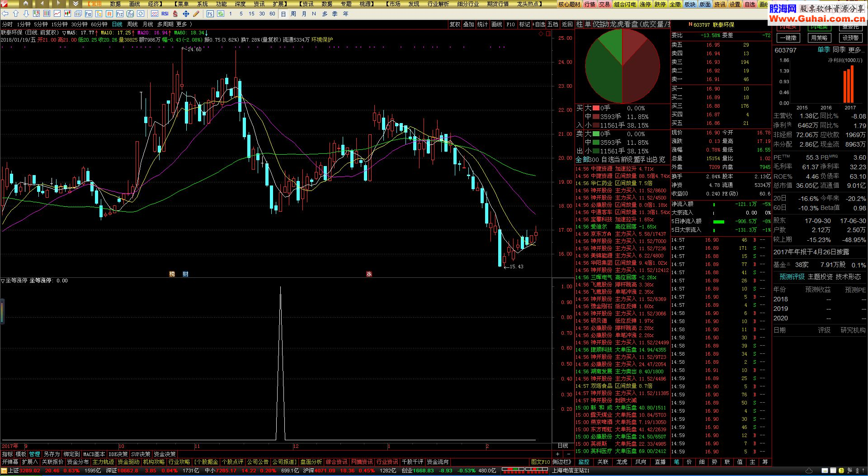This screenshot has width=868, height=476.
Task: Open the 复权 adjustment menu
Action: 455,24
